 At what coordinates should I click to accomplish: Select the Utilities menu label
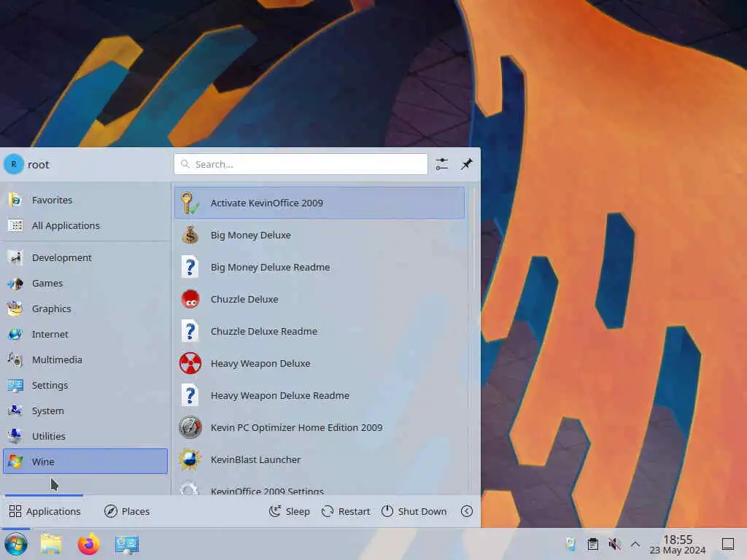coord(49,436)
